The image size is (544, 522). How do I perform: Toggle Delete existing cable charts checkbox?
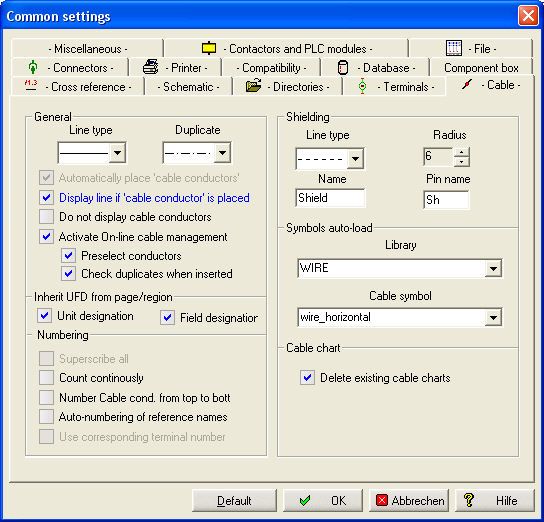[307, 377]
